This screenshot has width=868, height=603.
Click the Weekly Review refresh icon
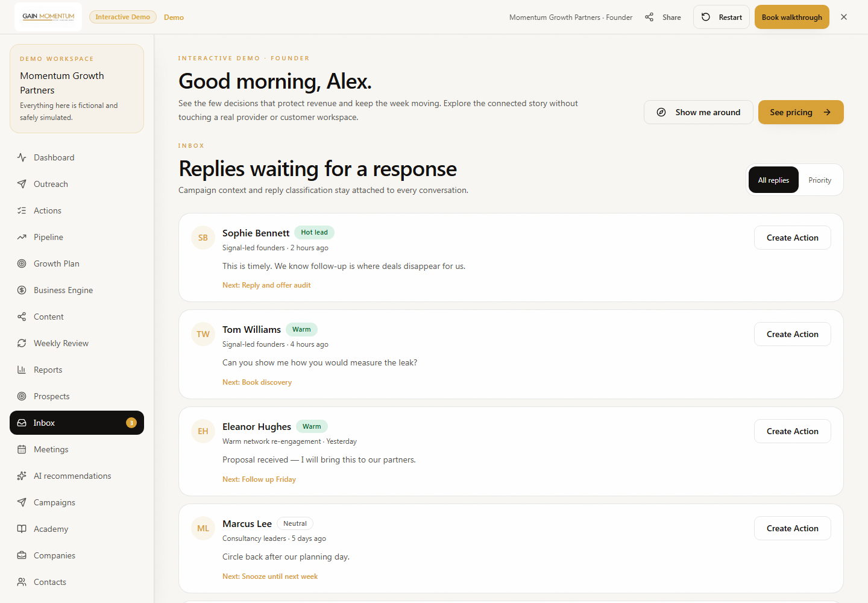(22, 343)
